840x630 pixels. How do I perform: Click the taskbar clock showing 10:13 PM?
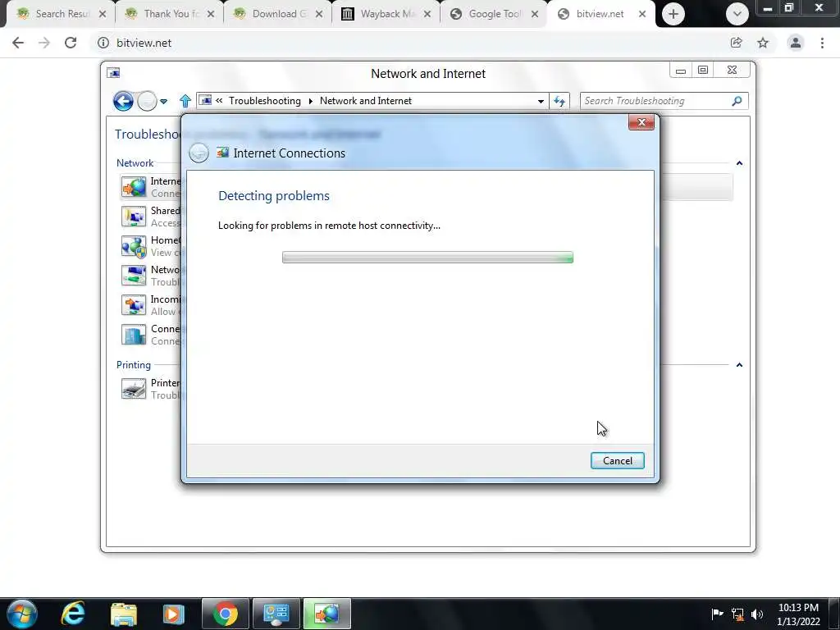tap(798, 614)
